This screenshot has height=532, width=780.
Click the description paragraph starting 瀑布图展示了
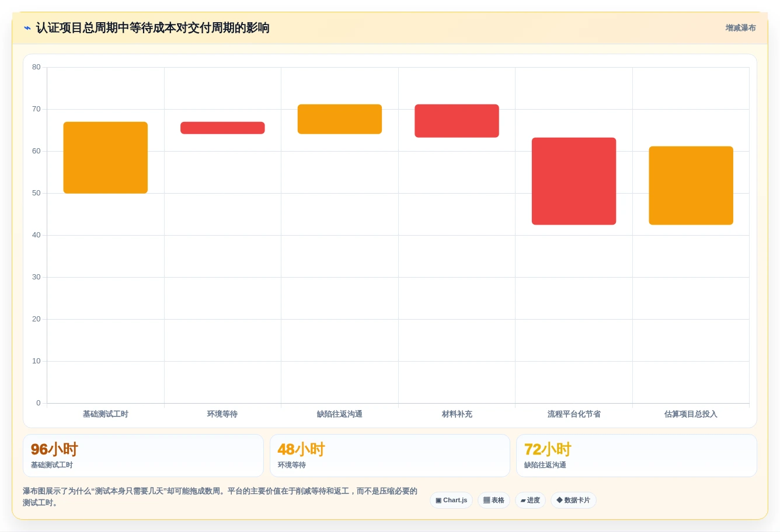(x=220, y=497)
